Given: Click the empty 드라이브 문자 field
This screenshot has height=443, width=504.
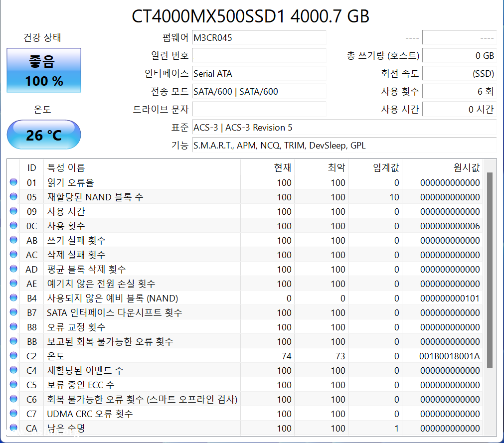Looking at the screenshot, I should click(259, 110).
